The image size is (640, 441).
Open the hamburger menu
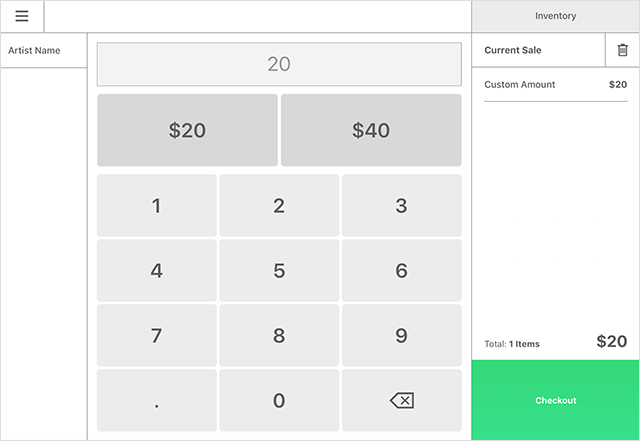click(x=22, y=16)
